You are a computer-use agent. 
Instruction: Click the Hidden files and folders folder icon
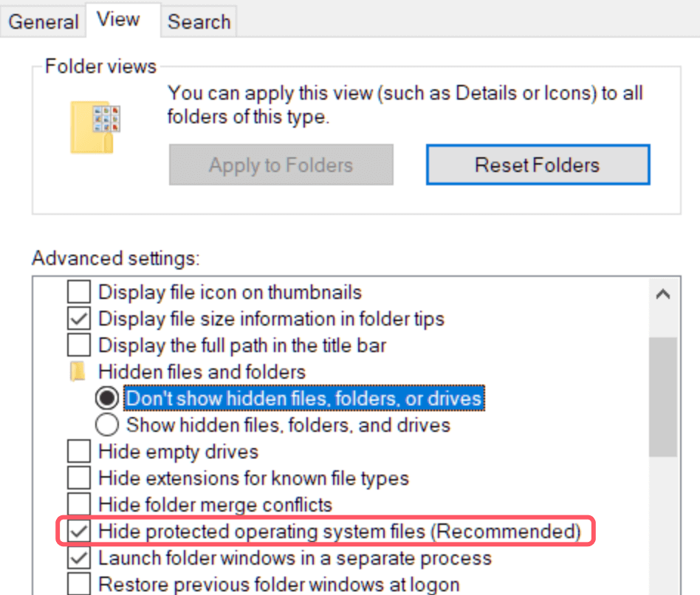pyautogui.click(x=78, y=371)
